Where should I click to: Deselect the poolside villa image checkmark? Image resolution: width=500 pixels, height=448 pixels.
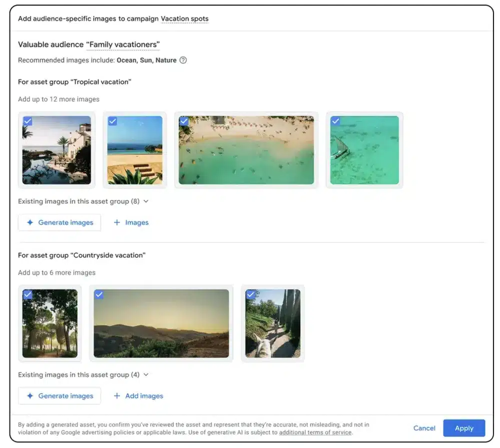(27, 121)
